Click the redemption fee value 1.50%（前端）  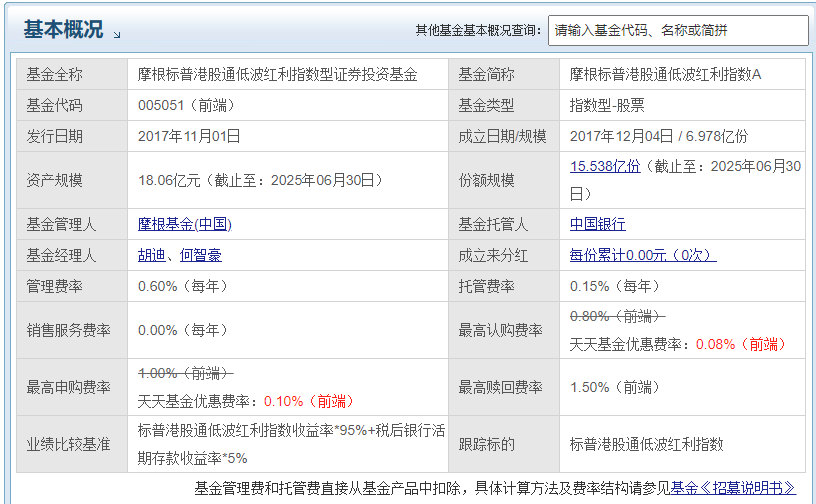[x=615, y=387]
